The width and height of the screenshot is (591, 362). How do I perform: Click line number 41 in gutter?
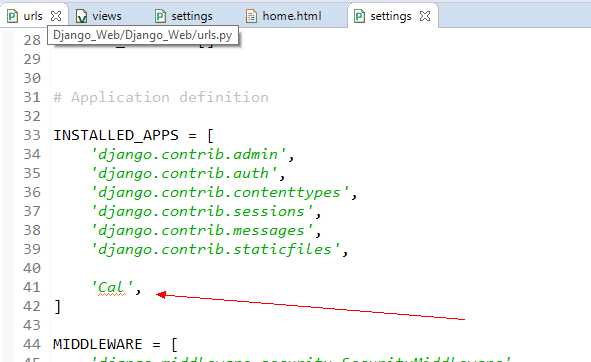click(32, 287)
